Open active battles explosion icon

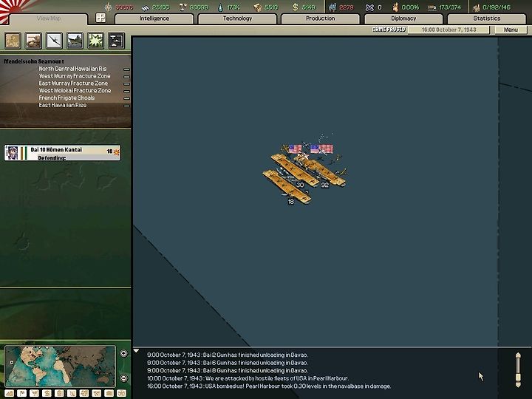[95, 41]
